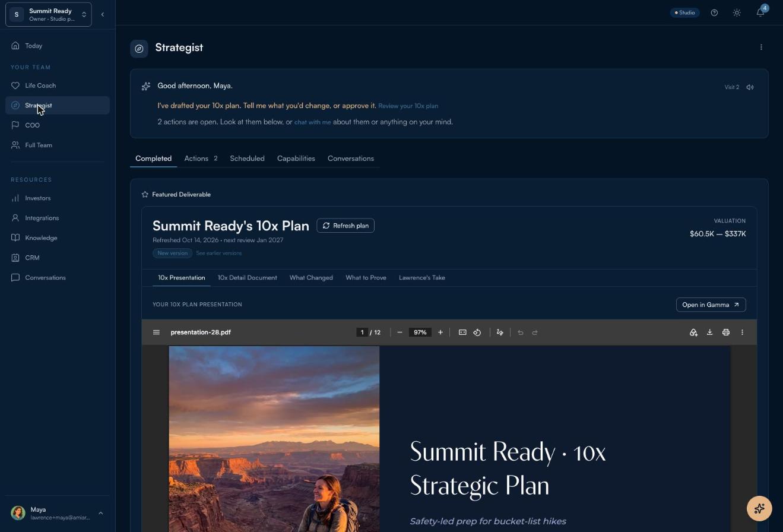Switch to the Capabilities tab

pyautogui.click(x=296, y=159)
